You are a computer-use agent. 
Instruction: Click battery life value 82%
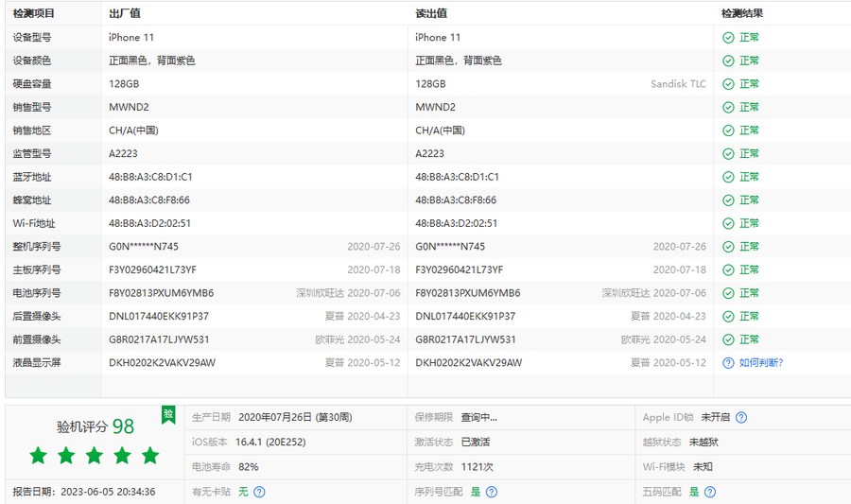coord(249,467)
